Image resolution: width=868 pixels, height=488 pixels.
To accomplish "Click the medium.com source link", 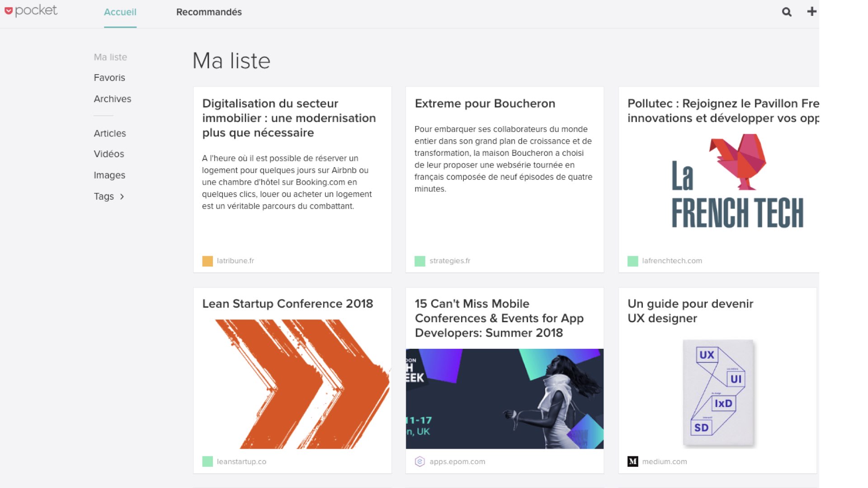I will coord(665,461).
